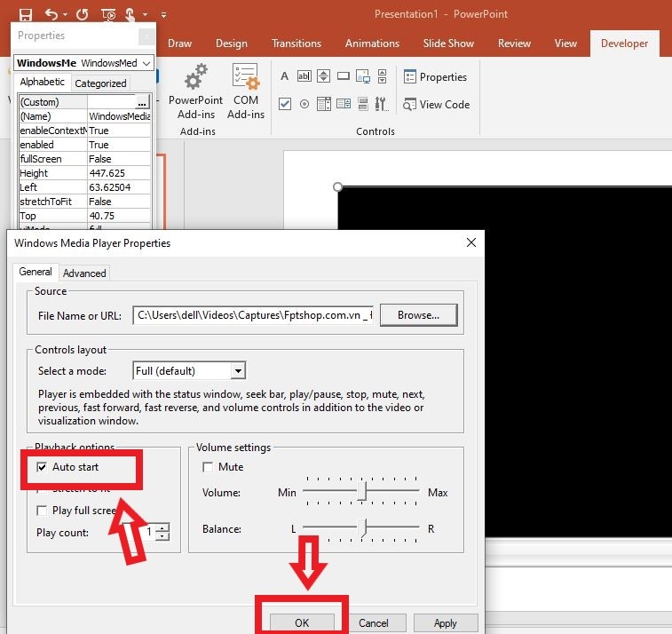The height and width of the screenshot is (634, 672).
Task: Click the Volume slider handle
Action: click(x=362, y=490)
